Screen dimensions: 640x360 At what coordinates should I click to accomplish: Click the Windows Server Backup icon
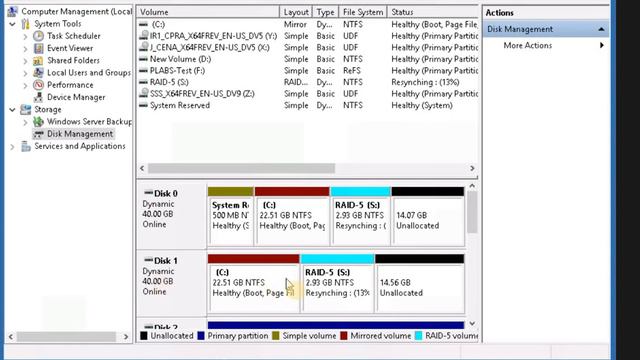click(38, 122)
